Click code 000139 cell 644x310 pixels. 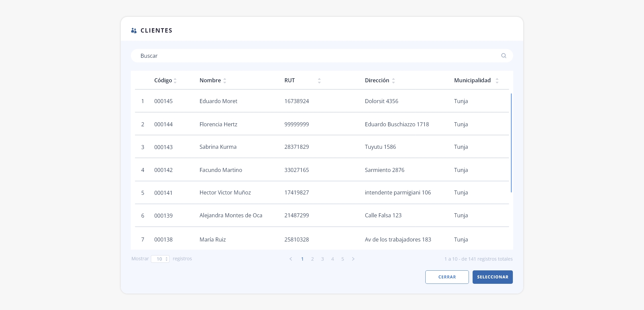[163, 216]
